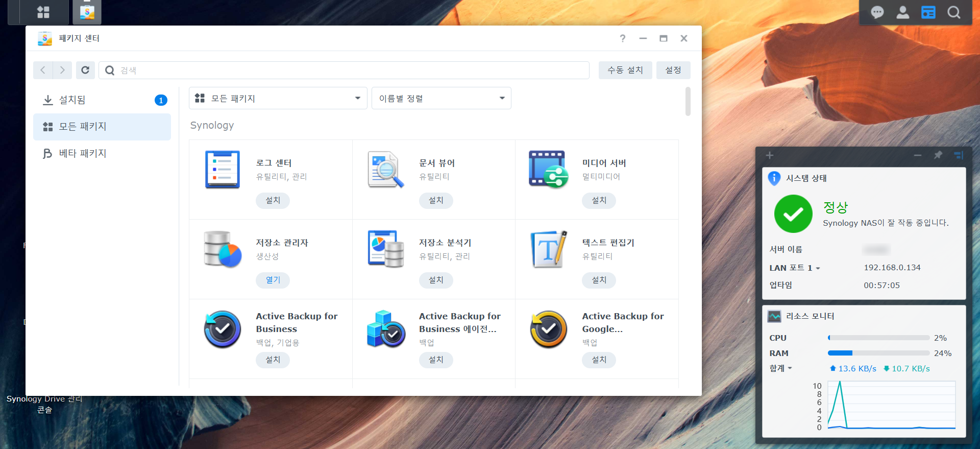Click the RAM usage bar
980x449 pixels.
pyautogui.click(x=878, y=353)
